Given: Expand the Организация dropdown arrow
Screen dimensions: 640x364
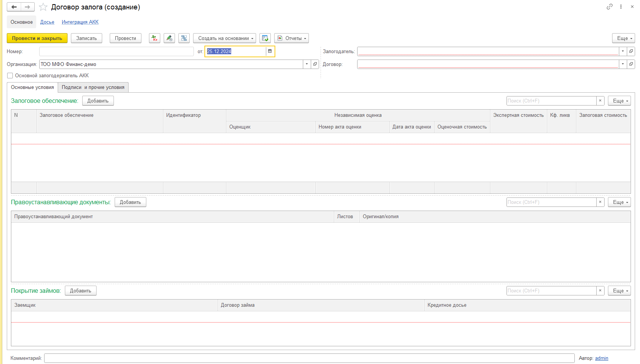Looking at the screenshot, I should click(307, 64).
